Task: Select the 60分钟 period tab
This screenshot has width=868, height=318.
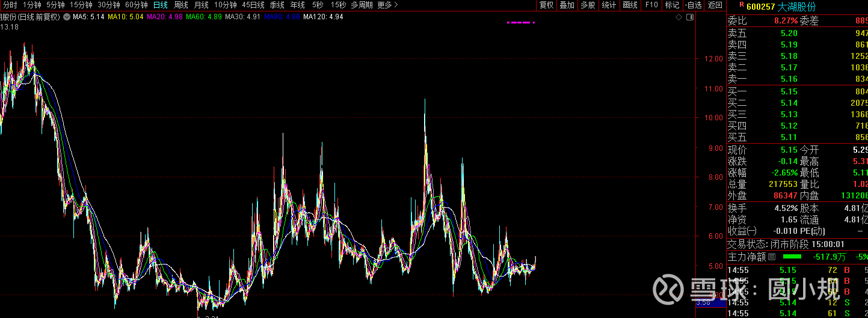Action: click(x=137, y=5)
